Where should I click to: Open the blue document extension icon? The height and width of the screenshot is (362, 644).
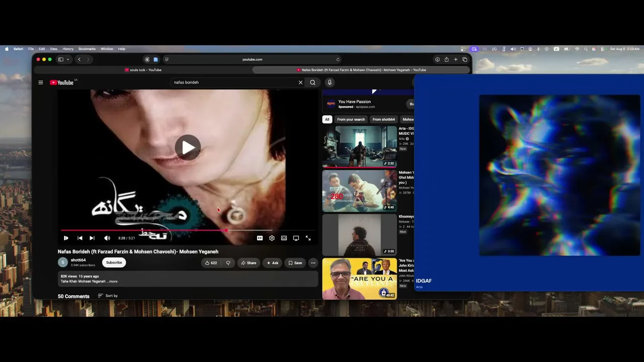[155, 59]
